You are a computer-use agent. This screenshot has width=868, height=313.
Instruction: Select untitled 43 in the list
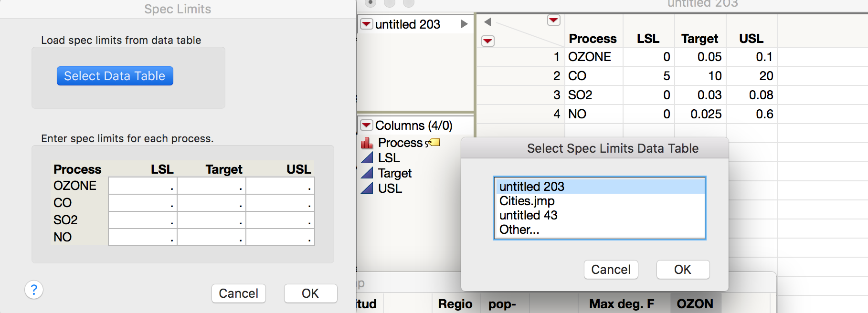[529, 215]
